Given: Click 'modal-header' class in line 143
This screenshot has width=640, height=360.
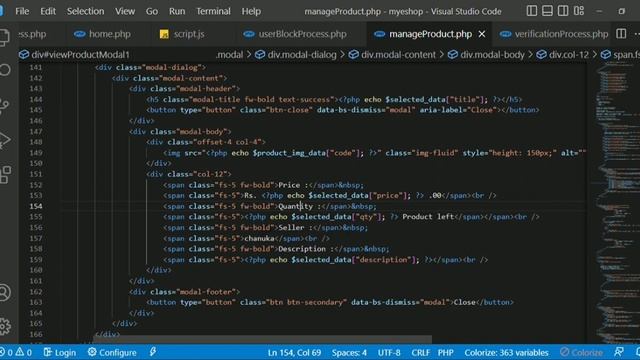Looking at the screenshot, I should click(x=207, y=89).
